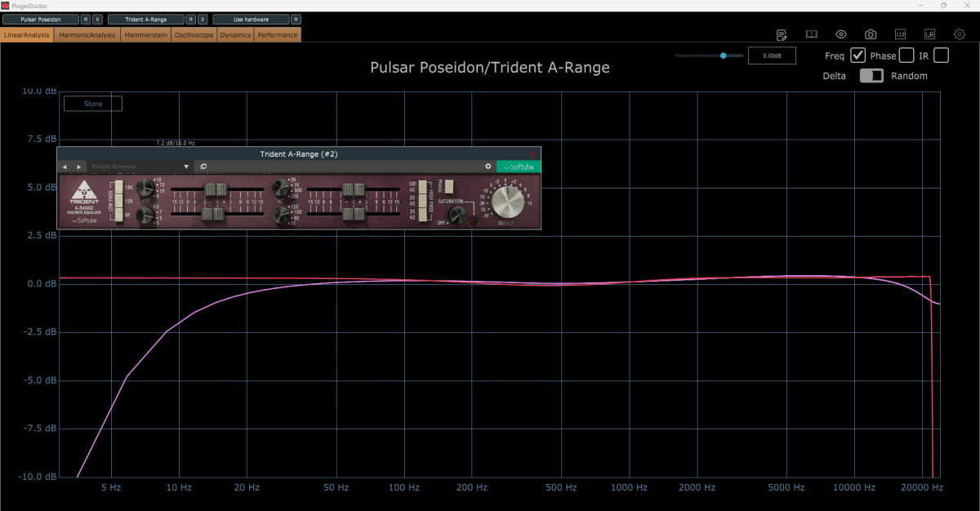The image size is (980, 511).
Task: Click the large Output knob
Action: click(x=508, y=202)
